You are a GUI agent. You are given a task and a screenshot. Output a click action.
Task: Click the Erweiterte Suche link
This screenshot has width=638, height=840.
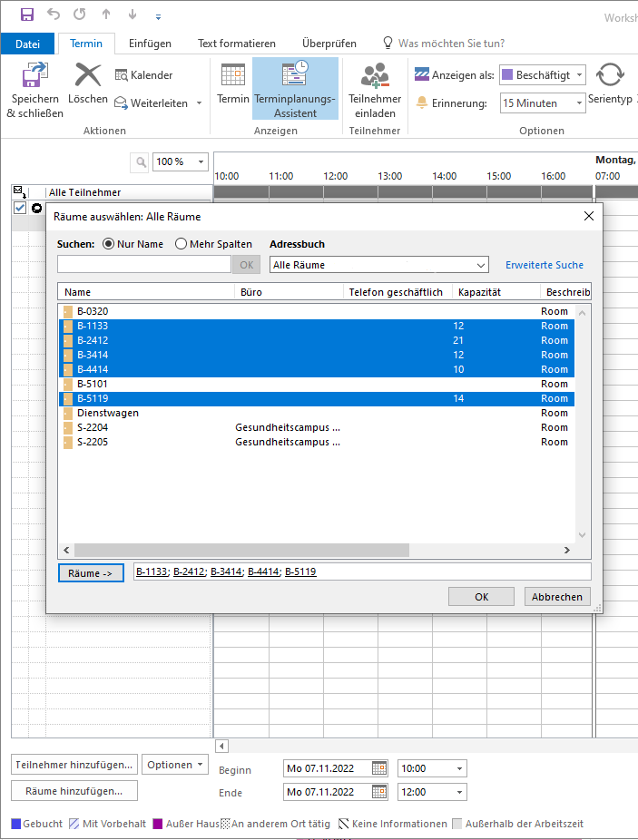point(544,265)
